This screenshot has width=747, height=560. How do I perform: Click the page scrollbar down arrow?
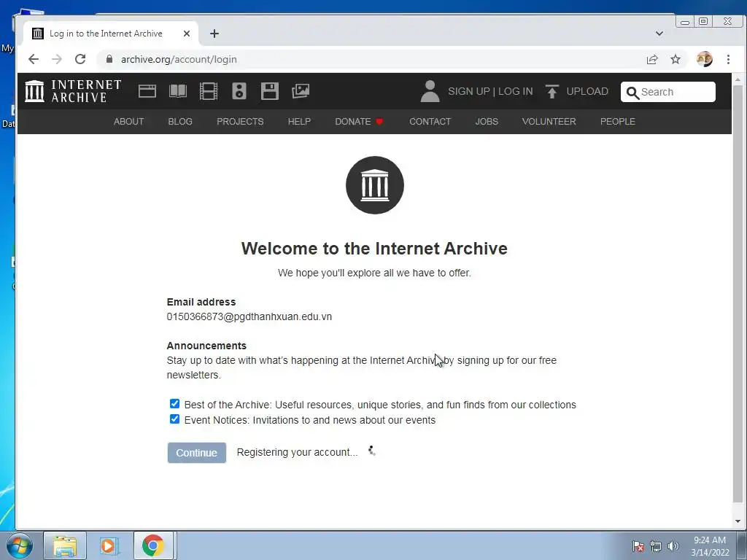tap(738, 521)
